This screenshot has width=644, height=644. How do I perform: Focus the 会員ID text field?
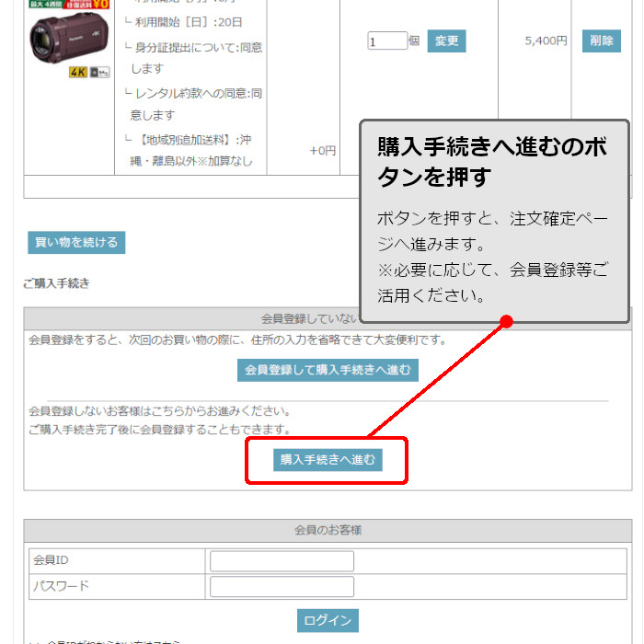click(282, 561)
